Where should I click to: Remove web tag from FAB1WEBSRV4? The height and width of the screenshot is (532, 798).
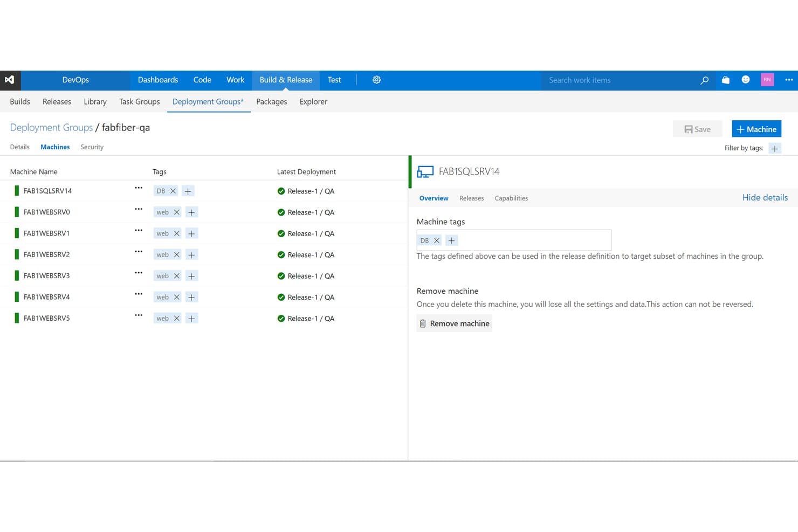point(176,297)
